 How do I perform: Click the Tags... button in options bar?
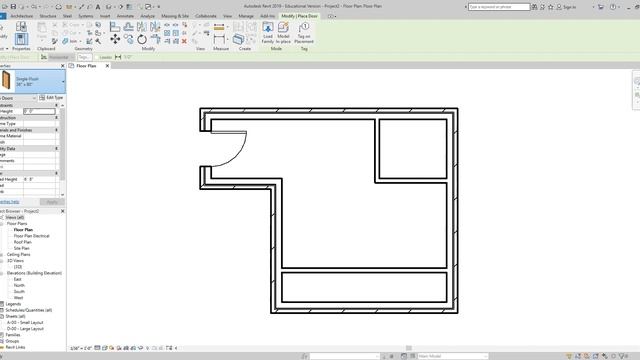point(84,57)
